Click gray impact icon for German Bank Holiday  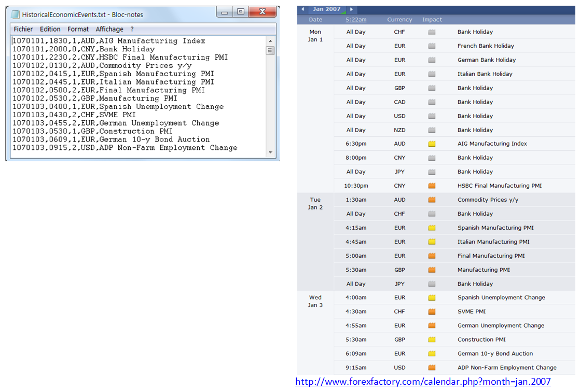point(432,60)
